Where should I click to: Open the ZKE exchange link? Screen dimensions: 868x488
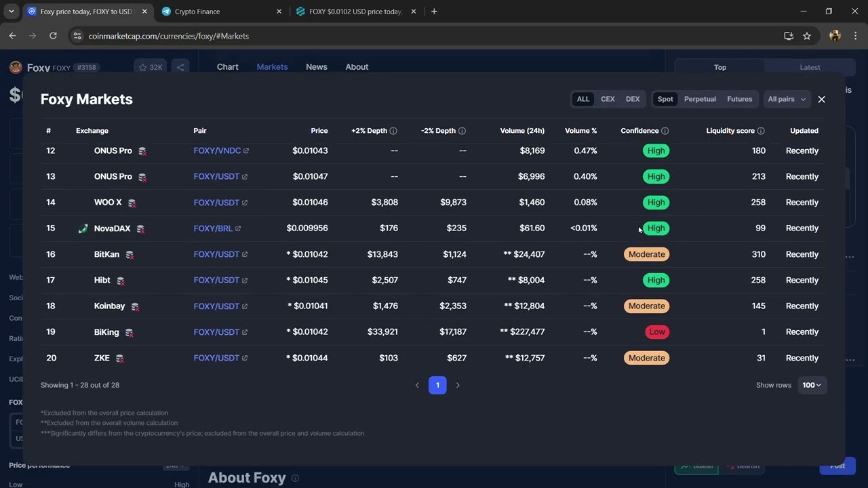(102, 358)
